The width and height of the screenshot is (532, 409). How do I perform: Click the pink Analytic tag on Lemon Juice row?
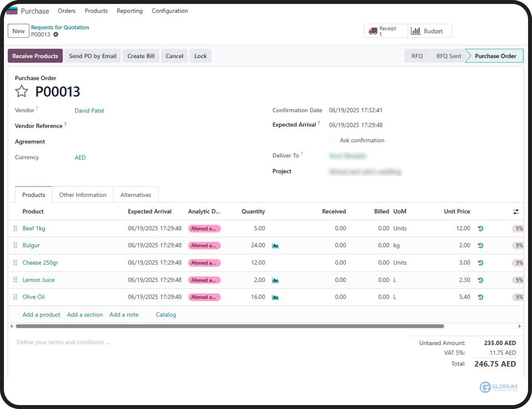coord(204,280)
